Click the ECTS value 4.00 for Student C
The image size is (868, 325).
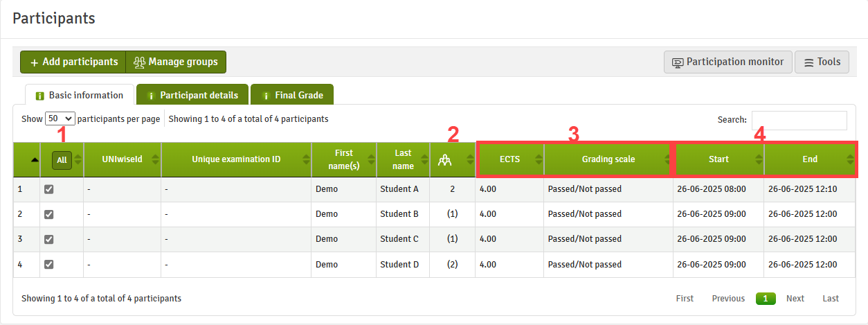[487, 239]
